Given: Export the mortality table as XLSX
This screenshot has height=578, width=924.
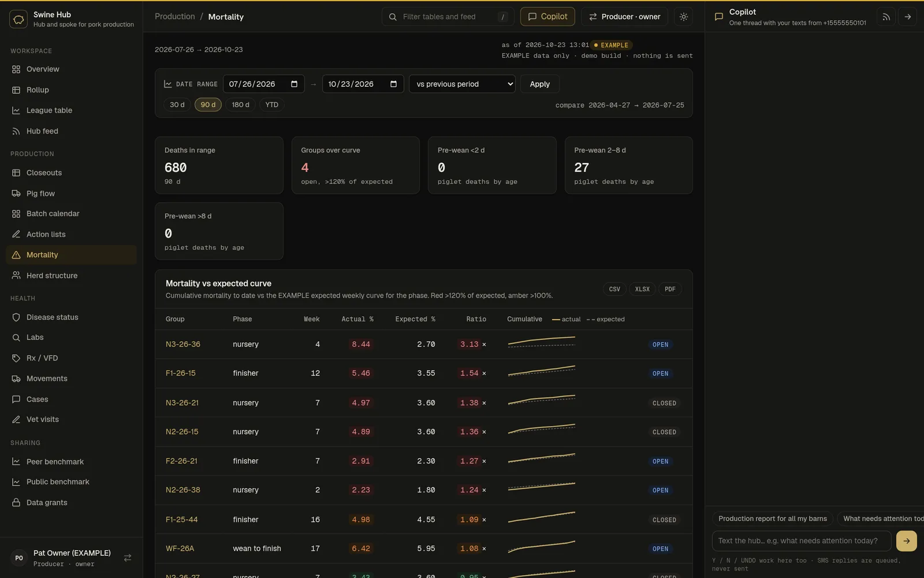Looking at the screenshot, I should tap(642, 289).
